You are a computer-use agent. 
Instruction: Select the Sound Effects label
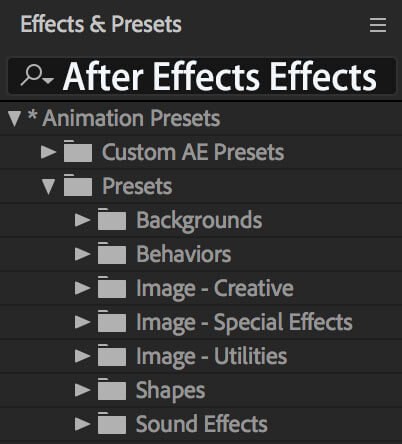(x=202, y=424)
